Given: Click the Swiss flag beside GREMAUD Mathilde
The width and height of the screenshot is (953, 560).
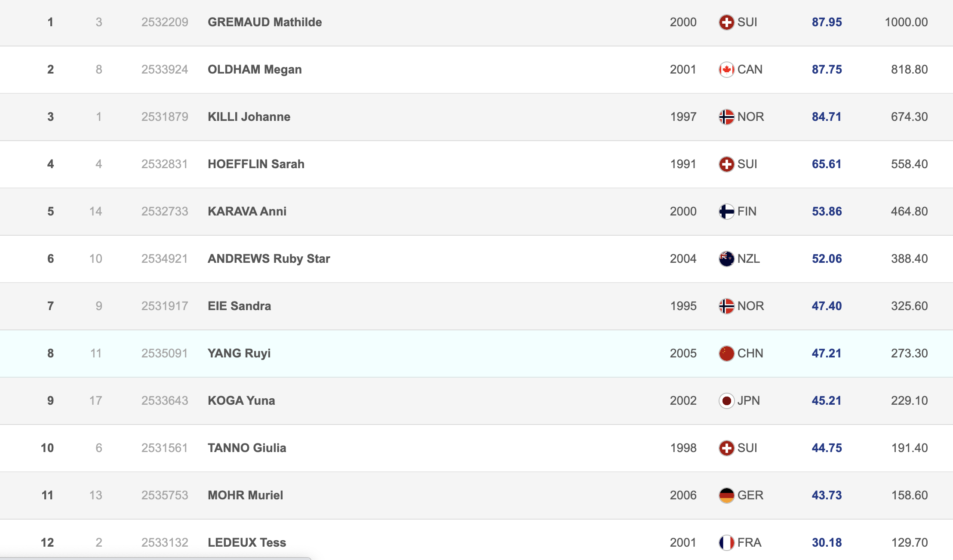Looking at the screenshot, I should (x=726, y=22).
